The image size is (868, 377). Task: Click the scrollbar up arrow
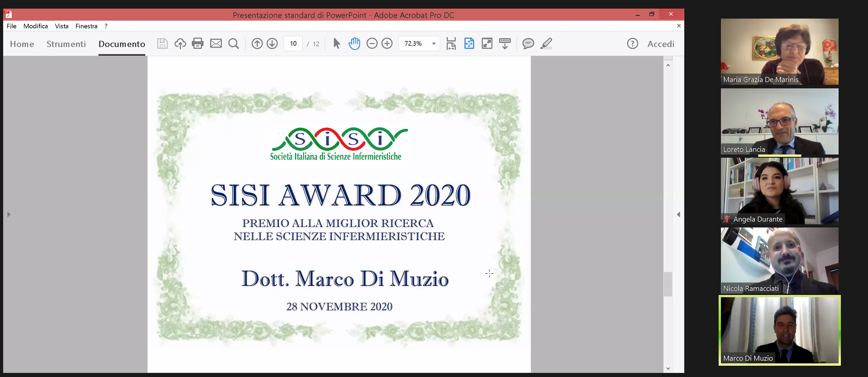[x=668, y=65]
